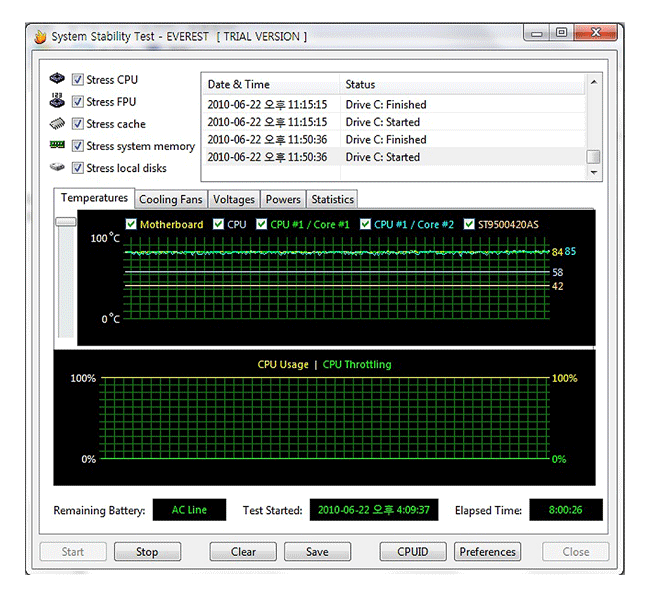
Task: Hide the Motherboard temperature graph line
Action: [131, 224]
